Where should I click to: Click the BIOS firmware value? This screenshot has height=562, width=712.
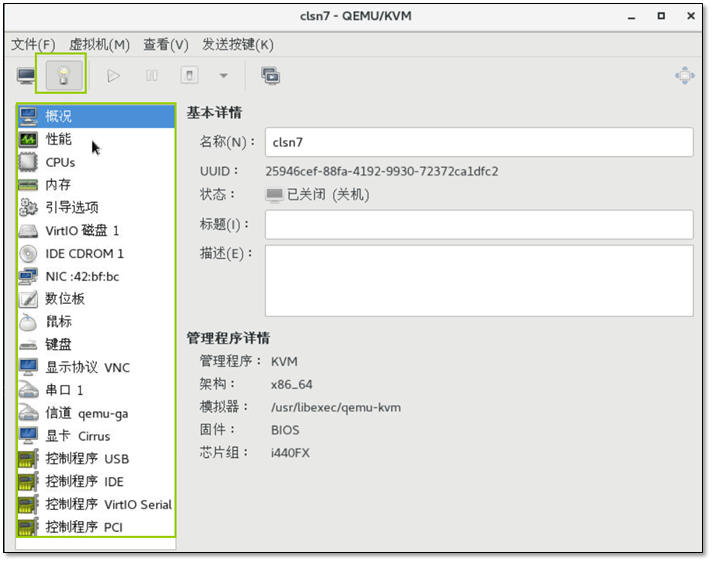pos(285,430)
